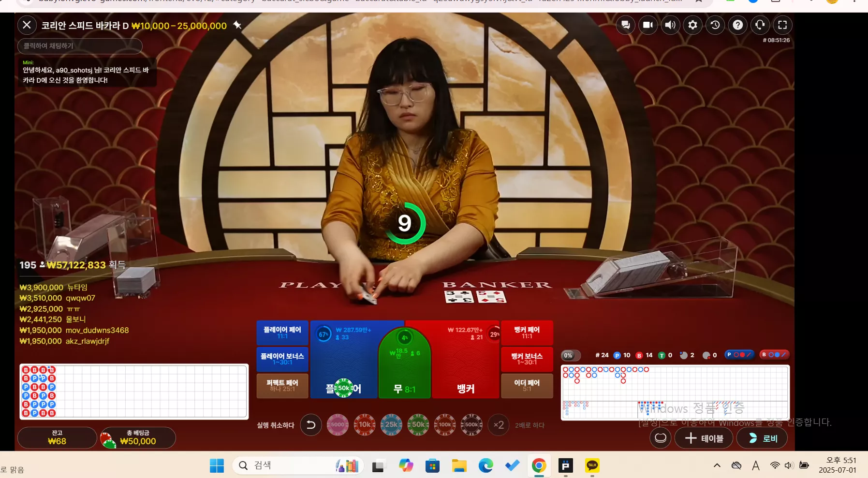Open Microsoft Store from the taskbar
The image size is (868, 478).
coord(432,465)
